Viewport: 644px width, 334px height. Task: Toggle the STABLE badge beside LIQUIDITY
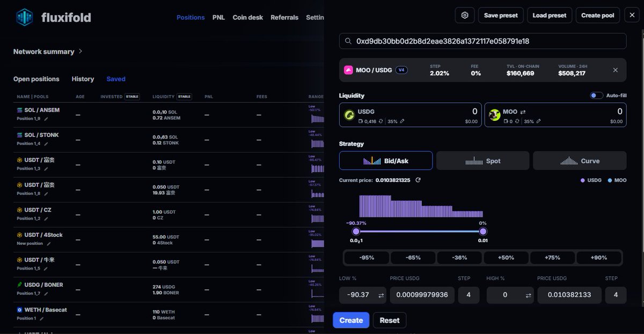[x=185, y=97]
